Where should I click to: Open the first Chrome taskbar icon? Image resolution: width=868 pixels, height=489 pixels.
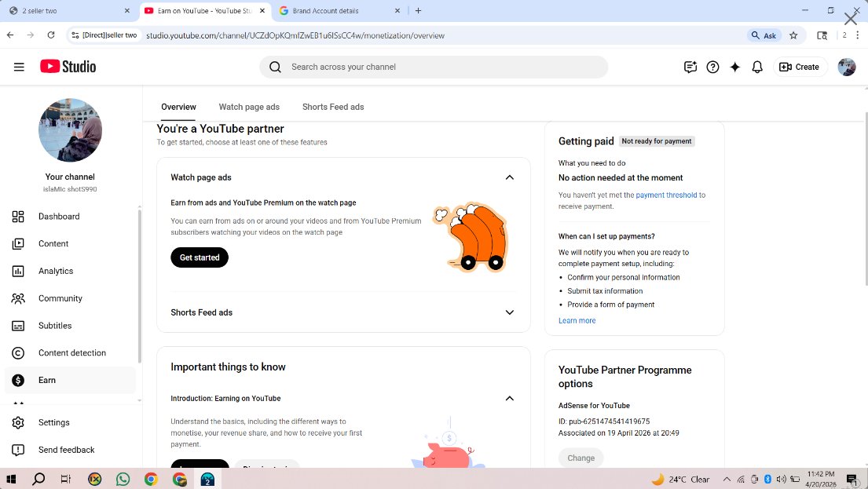coord(151,479)
